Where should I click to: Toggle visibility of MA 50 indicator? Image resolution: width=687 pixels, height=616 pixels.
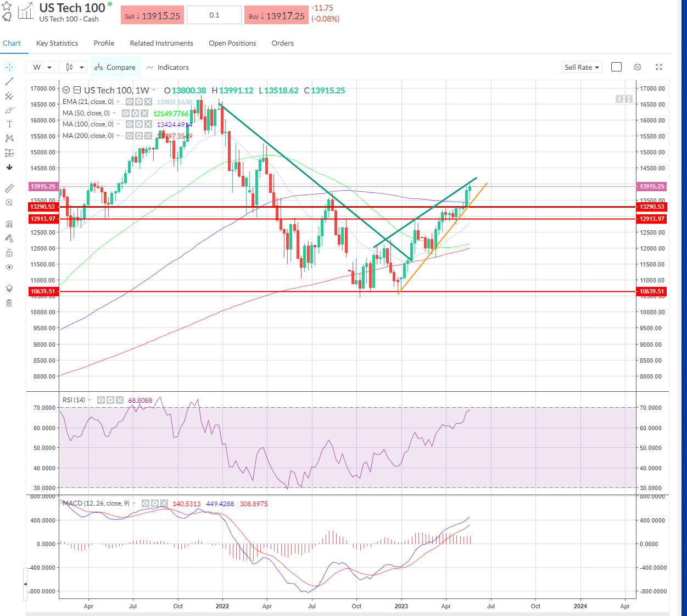click(125, 113)
